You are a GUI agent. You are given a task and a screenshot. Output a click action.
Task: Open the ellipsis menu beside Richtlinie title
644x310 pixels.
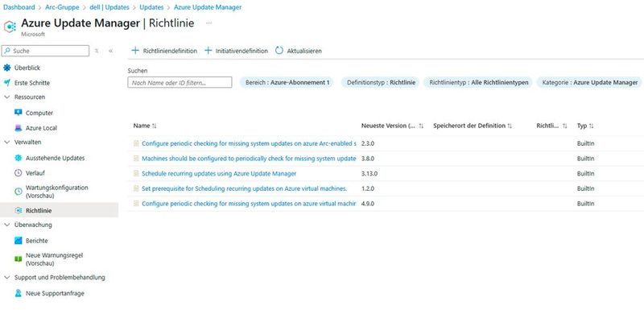click(x=208, y=23)
